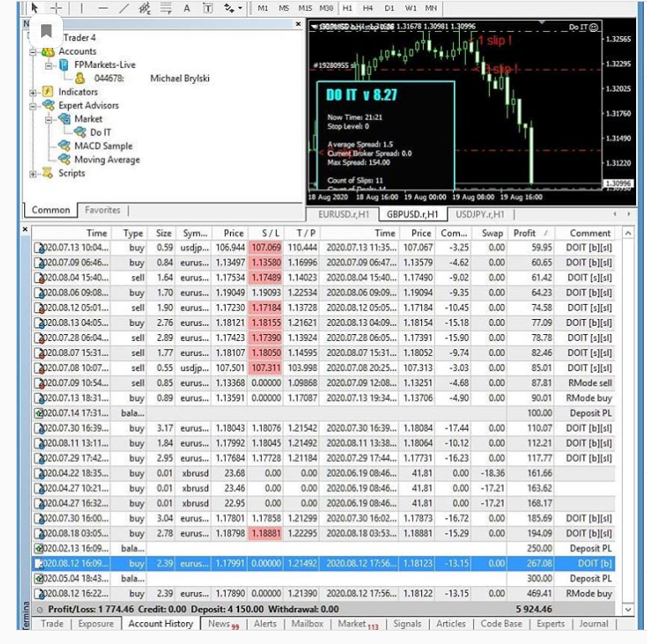Open the Favorites tab in Navigator

click(102, 210)
